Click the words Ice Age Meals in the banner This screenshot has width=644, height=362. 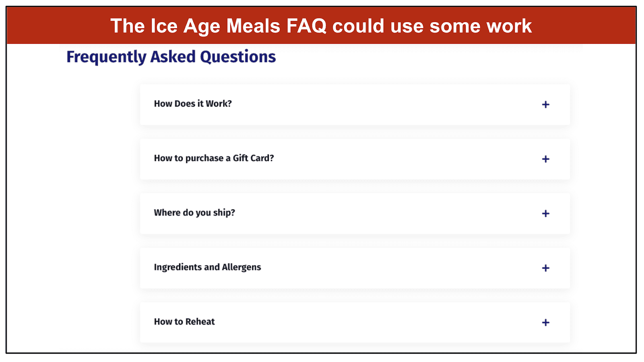click(215, 26)
